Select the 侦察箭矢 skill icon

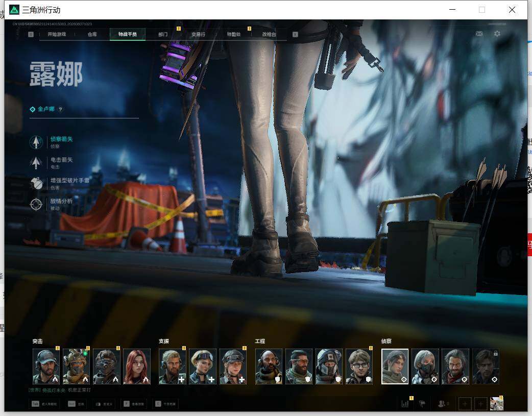coord(36,142)
